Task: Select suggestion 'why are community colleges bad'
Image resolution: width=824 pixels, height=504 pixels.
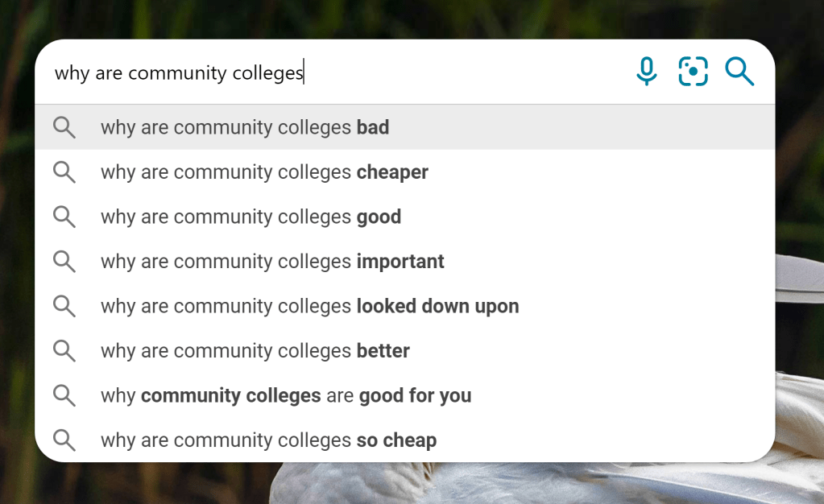Action: pos(245,127)
